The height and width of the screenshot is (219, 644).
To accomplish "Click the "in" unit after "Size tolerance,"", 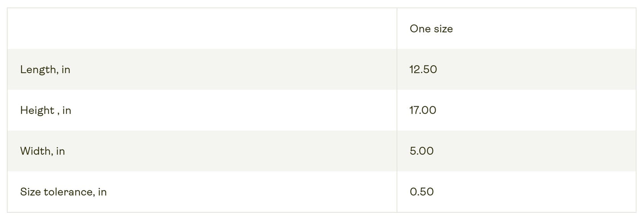I will pyautogui.click(x=103, y=192).
